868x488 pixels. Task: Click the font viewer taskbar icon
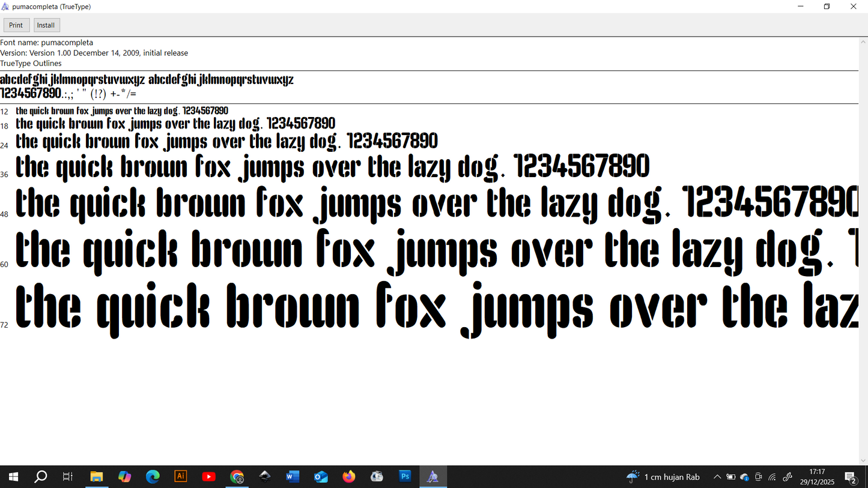point(433,477)
